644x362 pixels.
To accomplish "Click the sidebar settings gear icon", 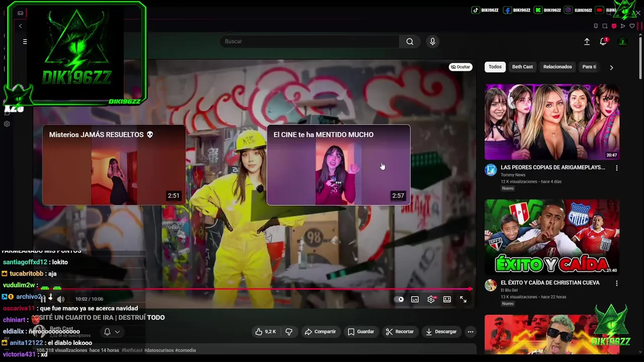I will (7, 124).
